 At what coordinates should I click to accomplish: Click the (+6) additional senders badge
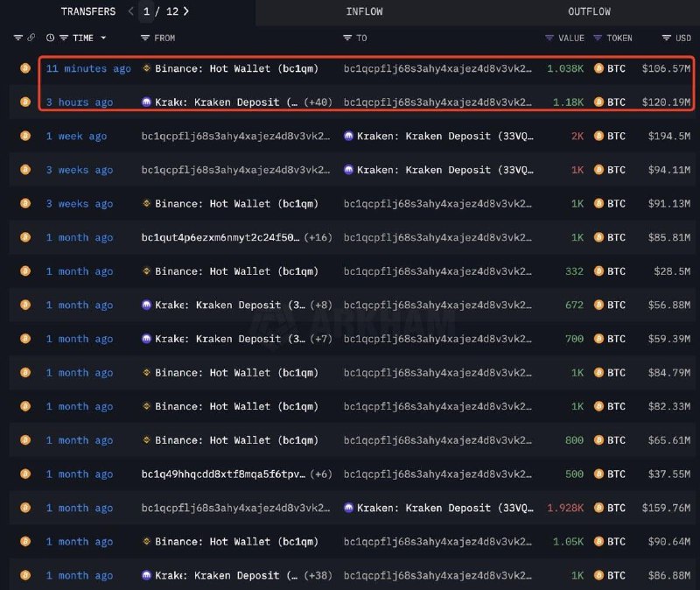[x=321, y=474]
